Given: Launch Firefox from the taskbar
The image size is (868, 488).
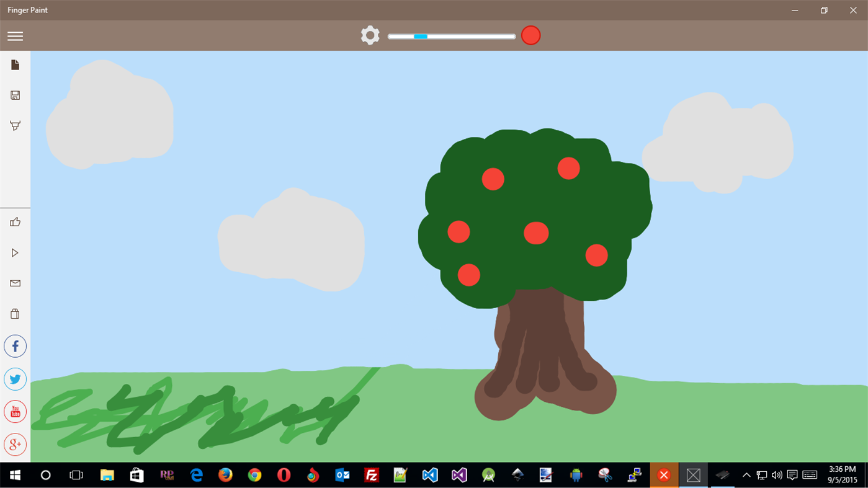Looking at the screenshot, I should [x=225, y=475].
